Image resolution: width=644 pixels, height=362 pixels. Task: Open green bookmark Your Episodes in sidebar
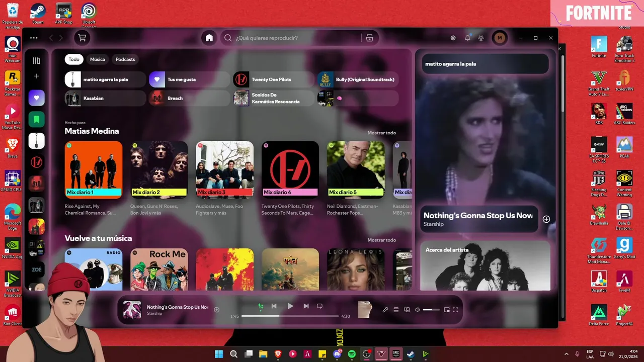click(36, 119)
